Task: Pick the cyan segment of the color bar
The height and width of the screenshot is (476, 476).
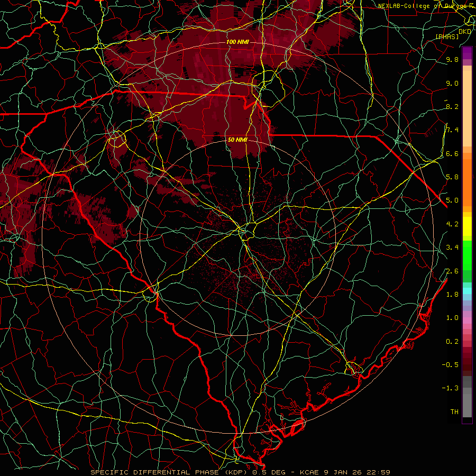Action: click(x=467, y=291)
